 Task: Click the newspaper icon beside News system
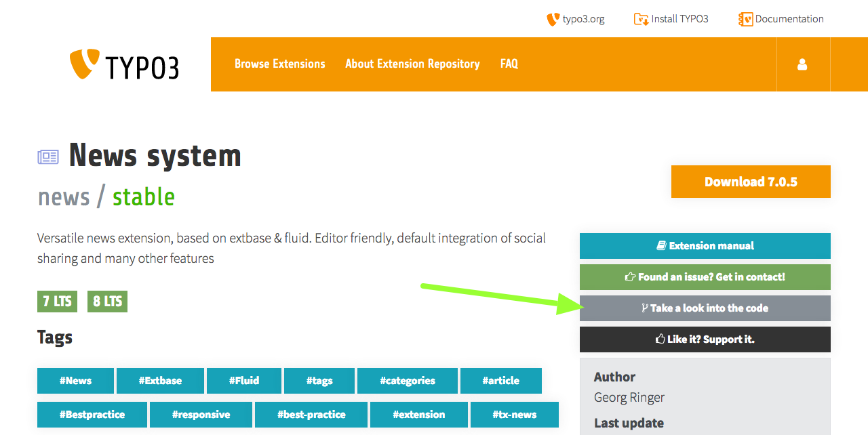pos(48,157)
